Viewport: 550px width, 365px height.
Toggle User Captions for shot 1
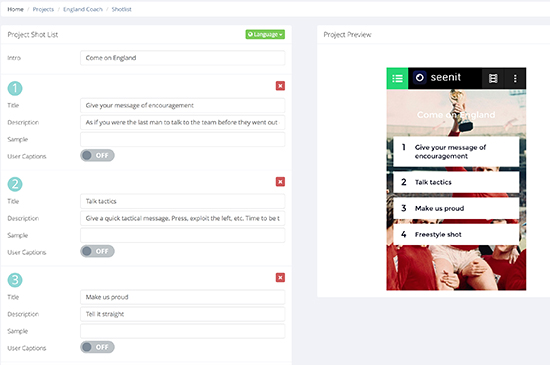tap(97, 155)
